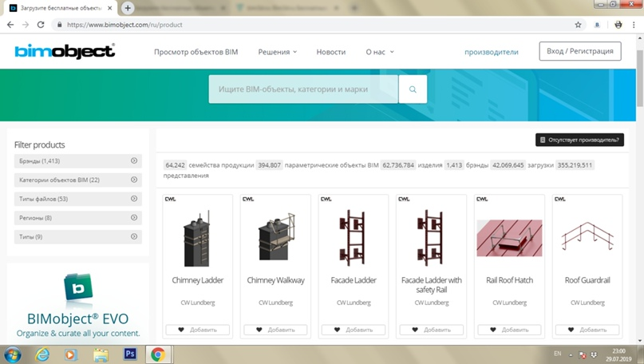Show hidden tray icons arrow

571,355
